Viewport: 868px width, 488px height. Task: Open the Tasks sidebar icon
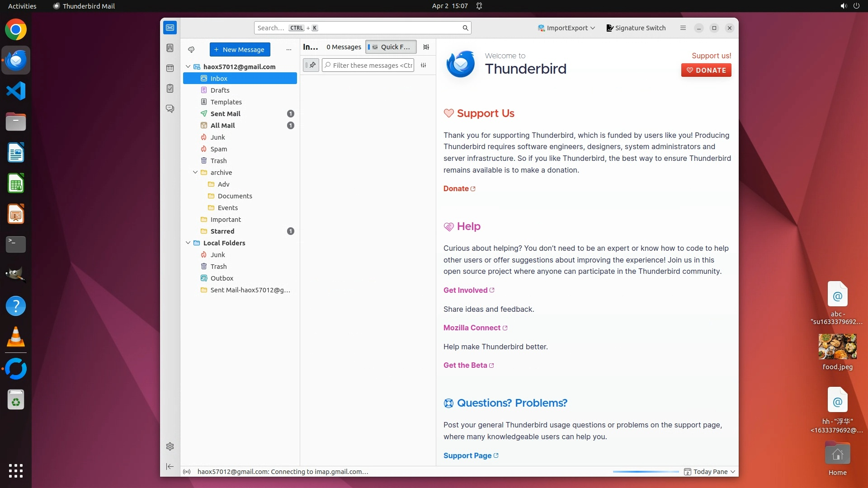(x=170, y=89)
